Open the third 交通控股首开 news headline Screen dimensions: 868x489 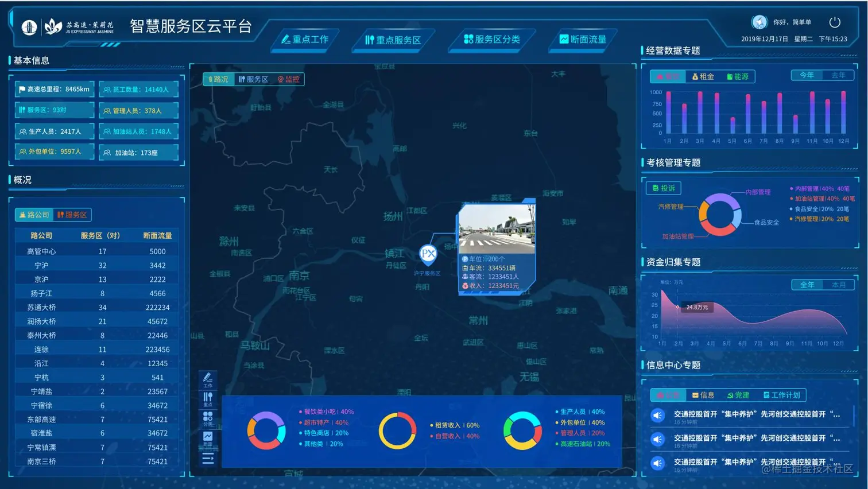point(757,462)
